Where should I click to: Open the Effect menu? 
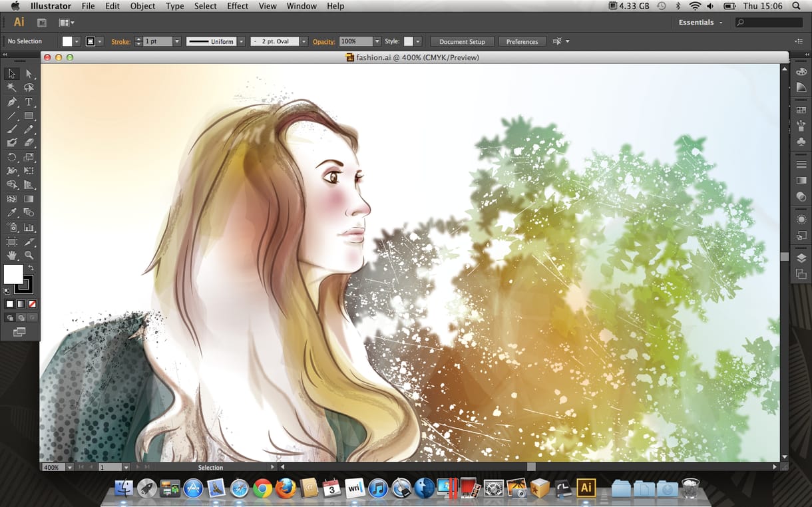click(x=238, y=6)
